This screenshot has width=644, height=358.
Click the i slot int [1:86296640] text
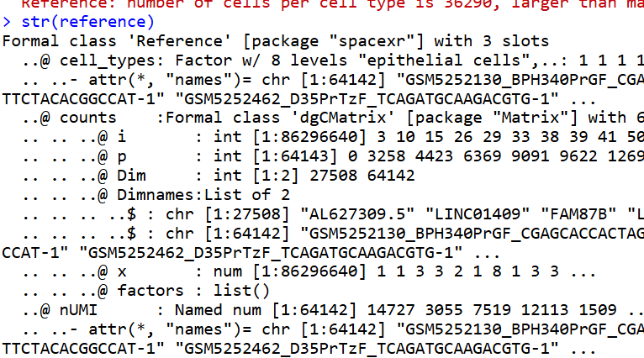coord(289,137)
